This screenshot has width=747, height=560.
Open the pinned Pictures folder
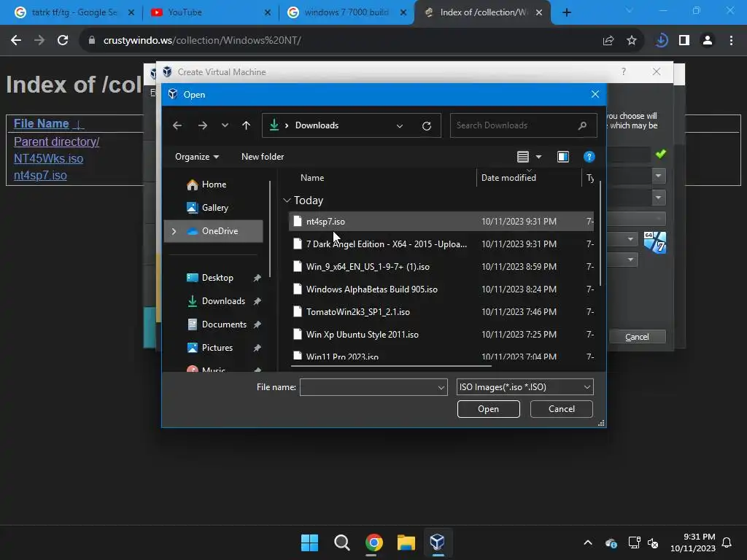coord(217,348)
